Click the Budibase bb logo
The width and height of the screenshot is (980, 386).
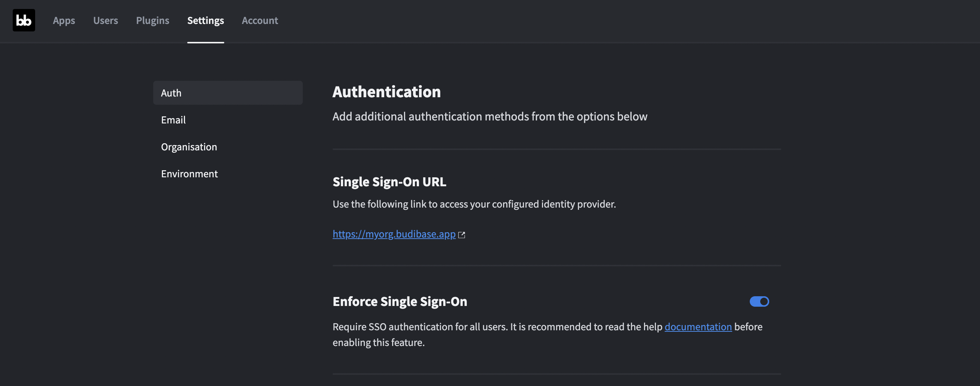24,20
